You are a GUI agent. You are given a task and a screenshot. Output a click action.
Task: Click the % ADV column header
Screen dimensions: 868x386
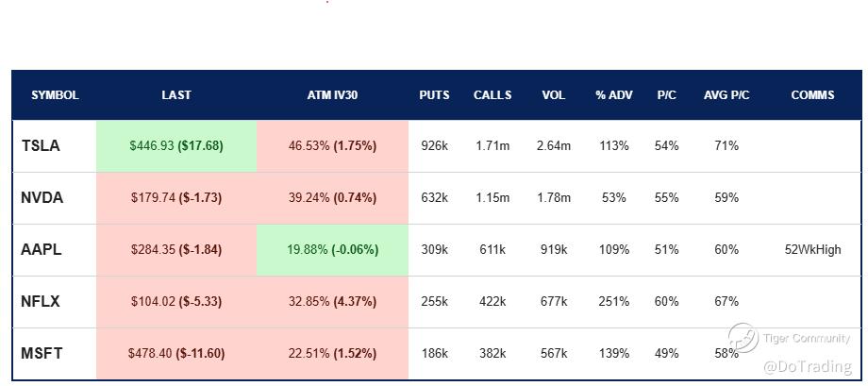613,95
